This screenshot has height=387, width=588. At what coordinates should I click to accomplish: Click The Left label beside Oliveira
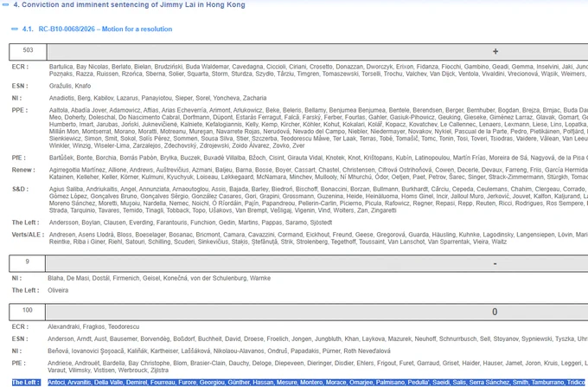[x=25, y=290]
